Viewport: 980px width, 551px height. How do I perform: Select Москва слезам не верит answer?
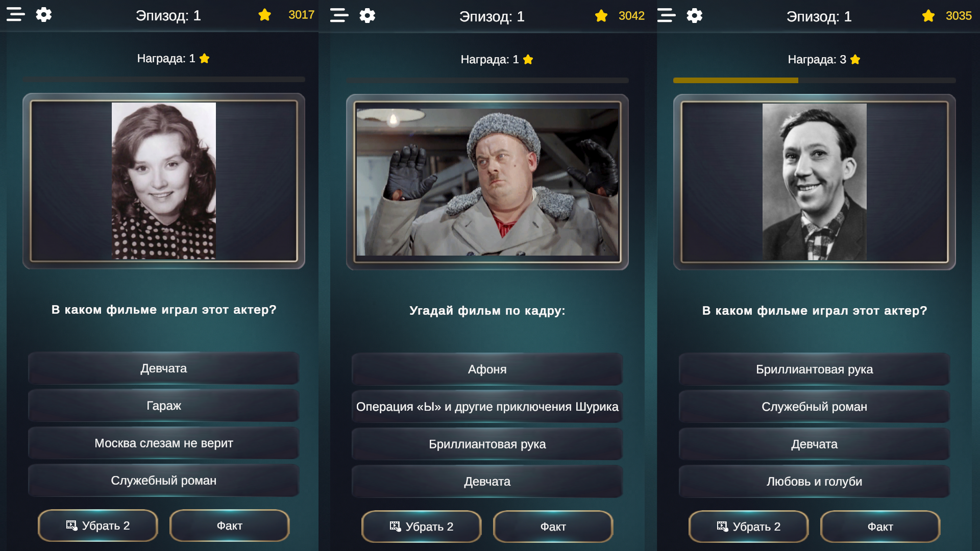[x=164, y=443]
